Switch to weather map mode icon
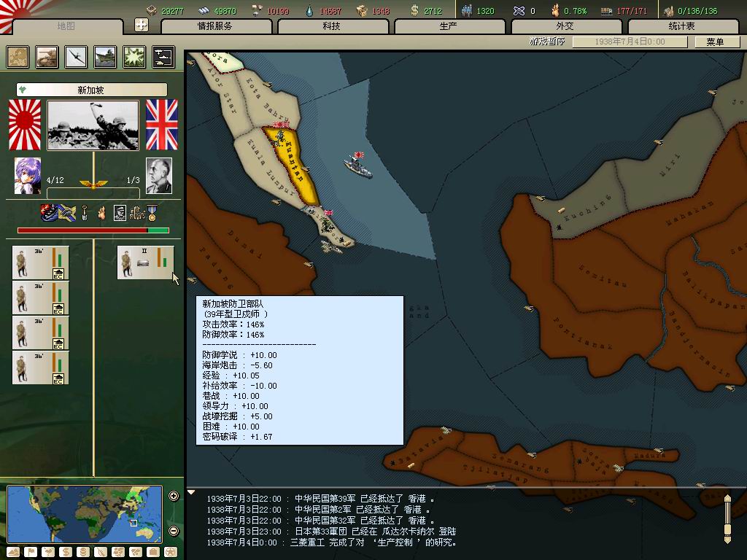 48,552
